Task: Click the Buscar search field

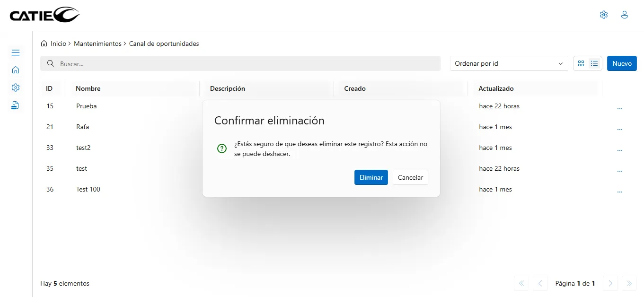Action: [240, 63]
